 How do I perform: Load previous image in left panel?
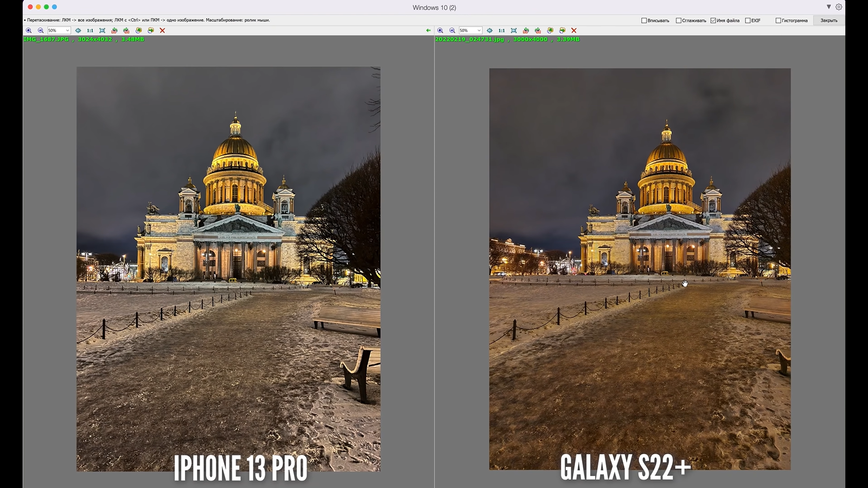pyautogui.click(x=138, y=30)
